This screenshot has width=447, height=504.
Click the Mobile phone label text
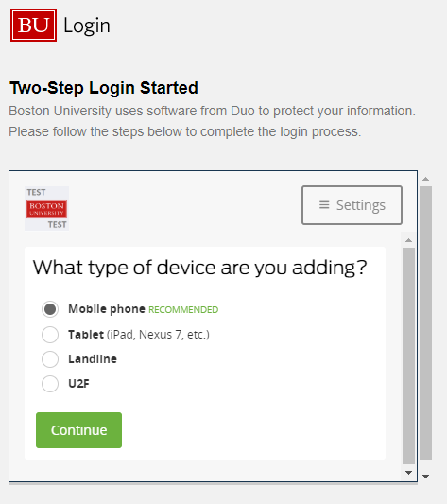(x=107, y=309)
